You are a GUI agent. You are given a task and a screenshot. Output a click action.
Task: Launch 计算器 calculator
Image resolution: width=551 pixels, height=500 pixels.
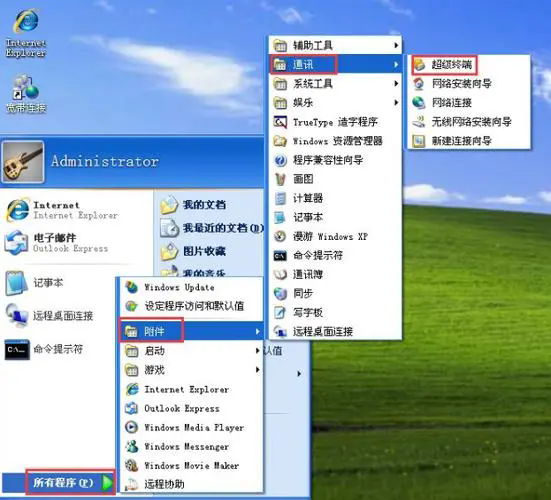[336, 198]
